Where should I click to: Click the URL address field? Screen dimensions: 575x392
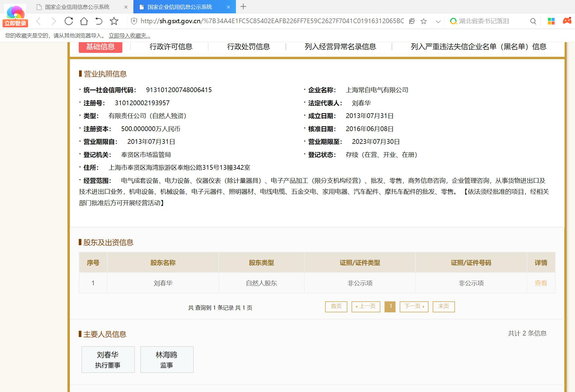[272, 21]
